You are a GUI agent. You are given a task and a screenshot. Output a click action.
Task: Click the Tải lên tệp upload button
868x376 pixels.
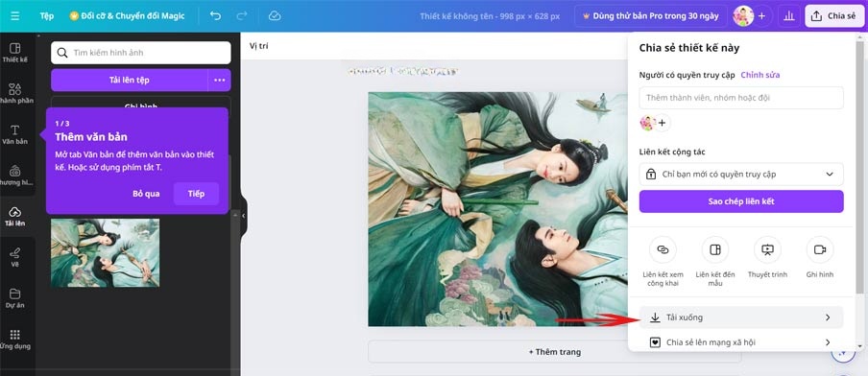pyautogui.click(x=129, y=81)
